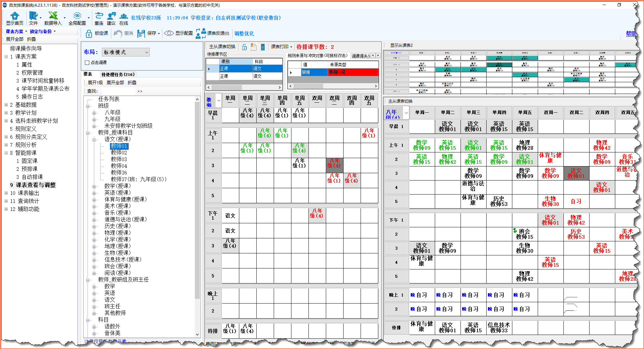Click the 锁定课 padlock icon
The image size is (644, 349).
coord(89,33)
